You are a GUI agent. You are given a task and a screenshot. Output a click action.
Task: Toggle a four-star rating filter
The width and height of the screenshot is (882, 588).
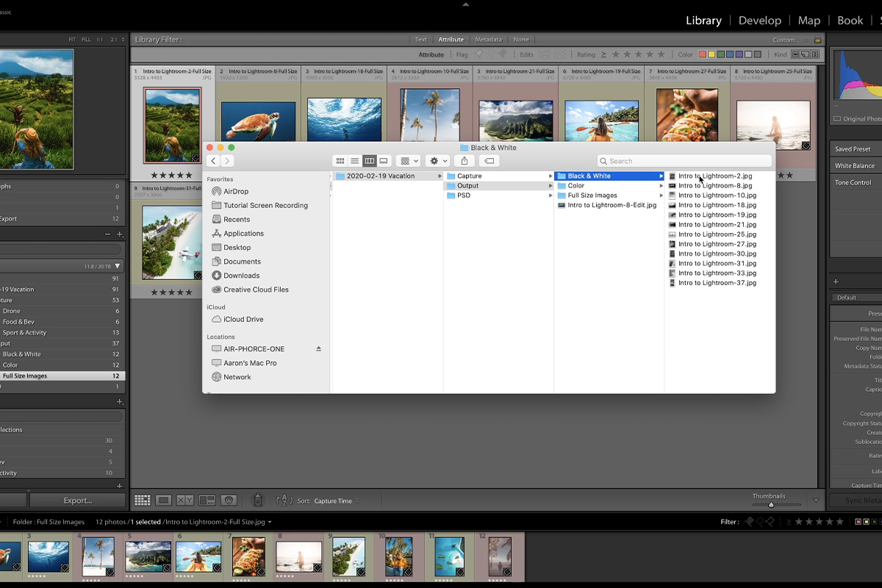coord(648,54)
